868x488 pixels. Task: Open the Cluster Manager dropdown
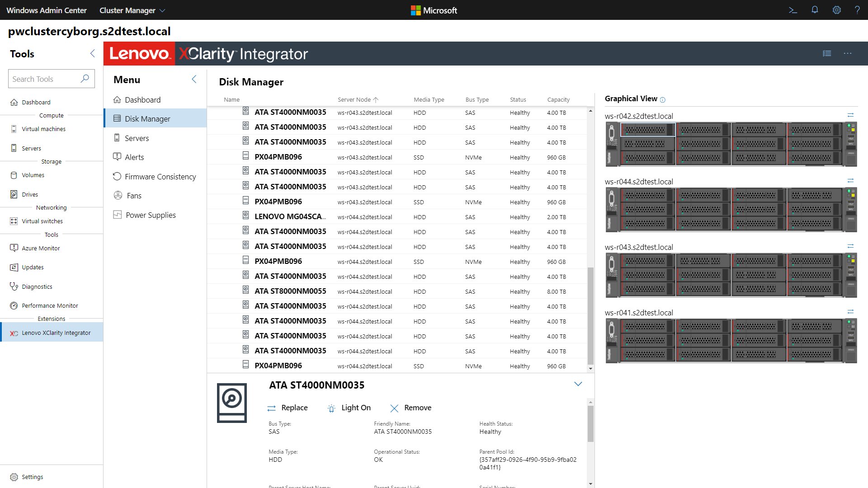tap(132, 10)
